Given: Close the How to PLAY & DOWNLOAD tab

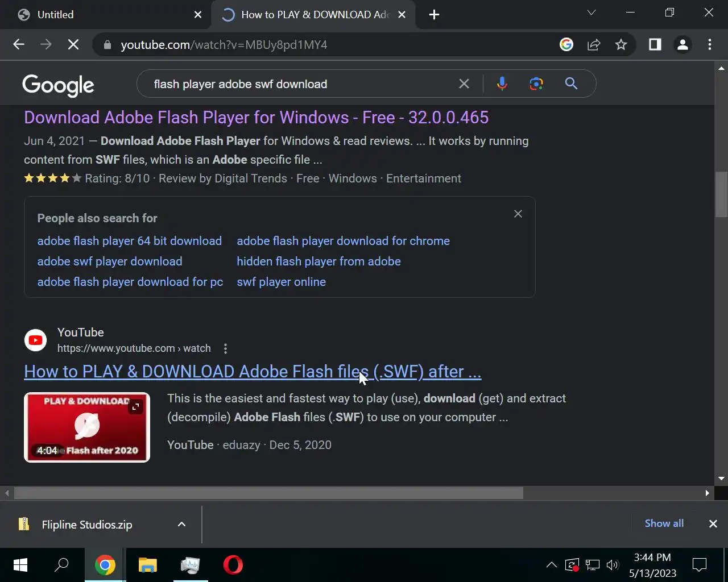Looking at the screenshot, I should [x=402, y=15].
